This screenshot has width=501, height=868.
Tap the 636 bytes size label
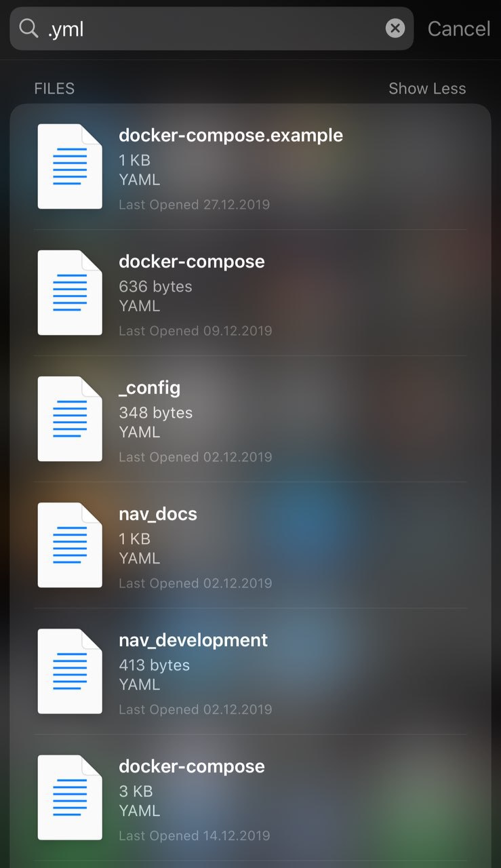click(x=156, y=287)
